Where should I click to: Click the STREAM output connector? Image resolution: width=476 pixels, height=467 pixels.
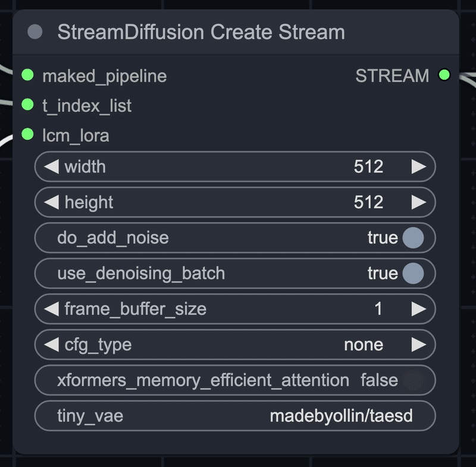[444, 76]
